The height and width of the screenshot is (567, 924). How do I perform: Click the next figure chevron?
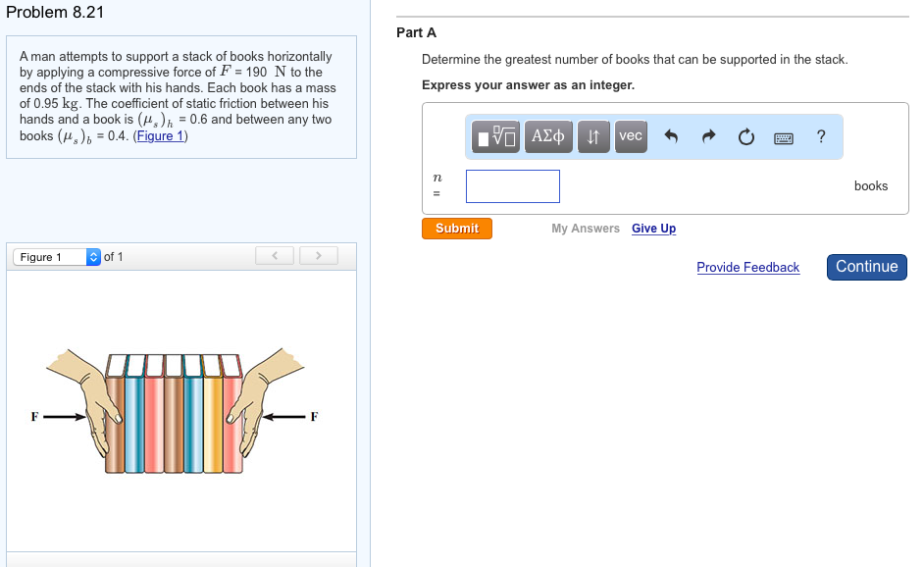point(318,255)
